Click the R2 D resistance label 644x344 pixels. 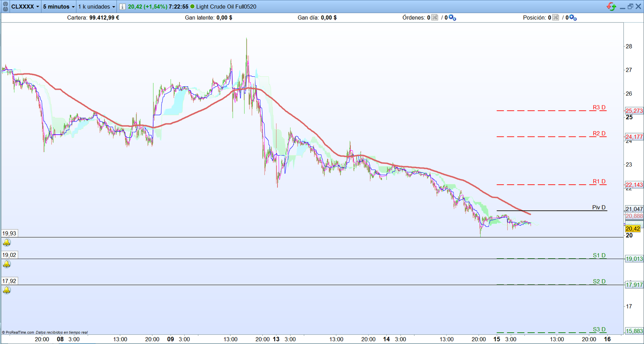(599, 133)
